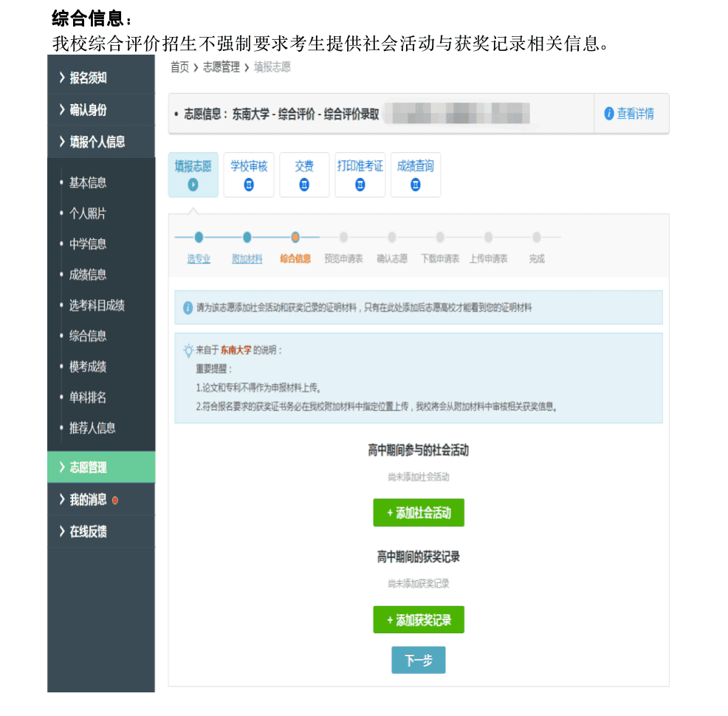Click the icon under 成绩查询
Screen dimensions: 728x716
tap(416, 185)
